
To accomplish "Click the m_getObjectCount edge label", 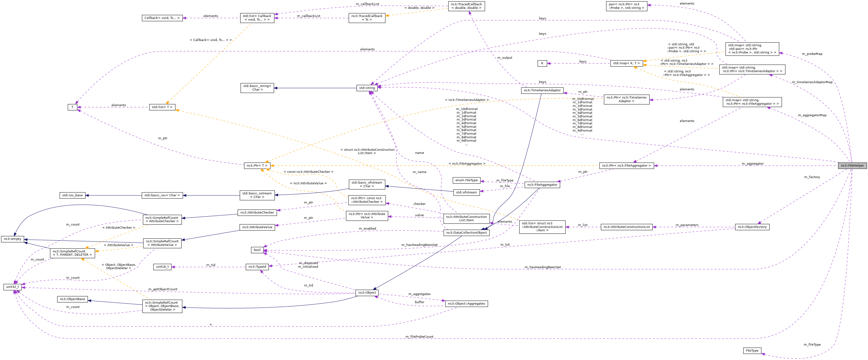I will click(163, 289).
